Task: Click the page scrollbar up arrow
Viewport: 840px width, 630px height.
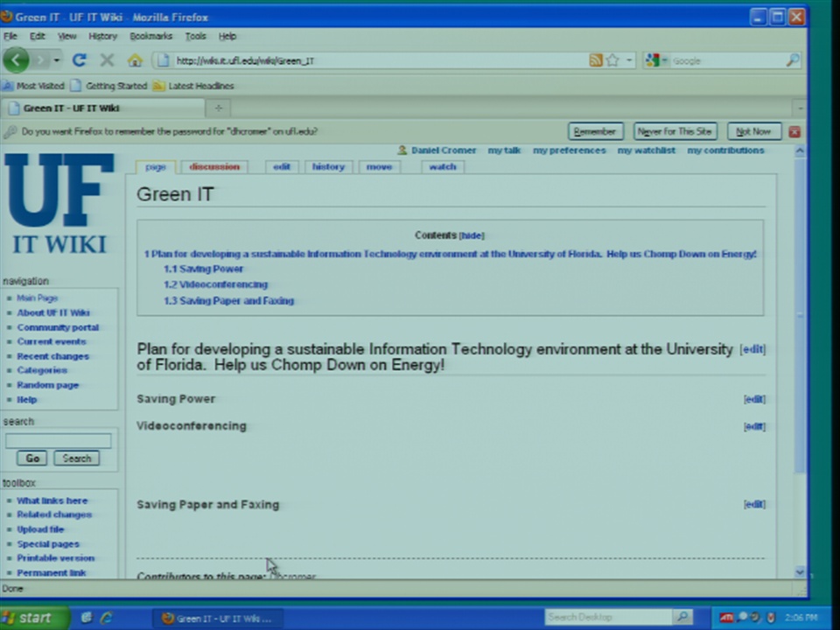Action: click(800, 151)
